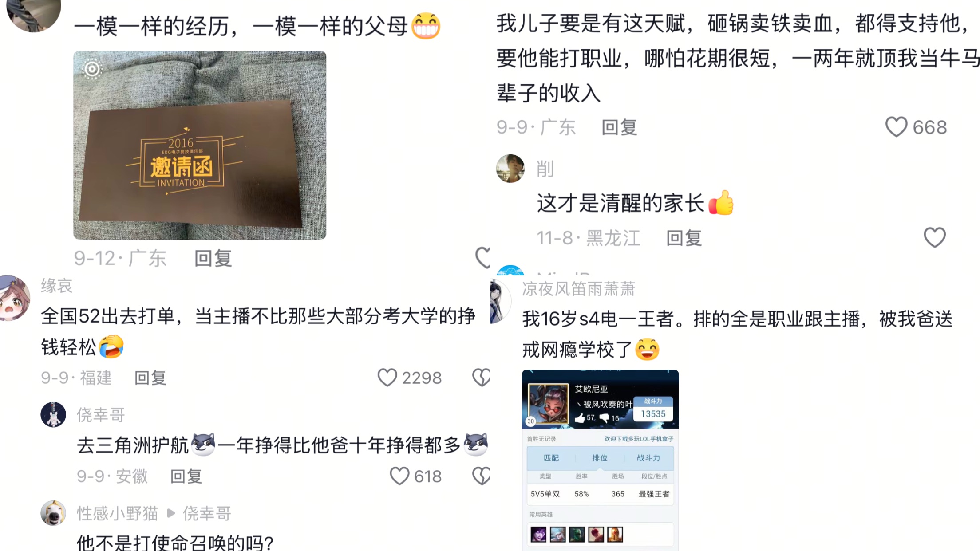Screen dimensions: 980x551
Task: Open the LOL stats screenshot image
Action: (600, 460)
